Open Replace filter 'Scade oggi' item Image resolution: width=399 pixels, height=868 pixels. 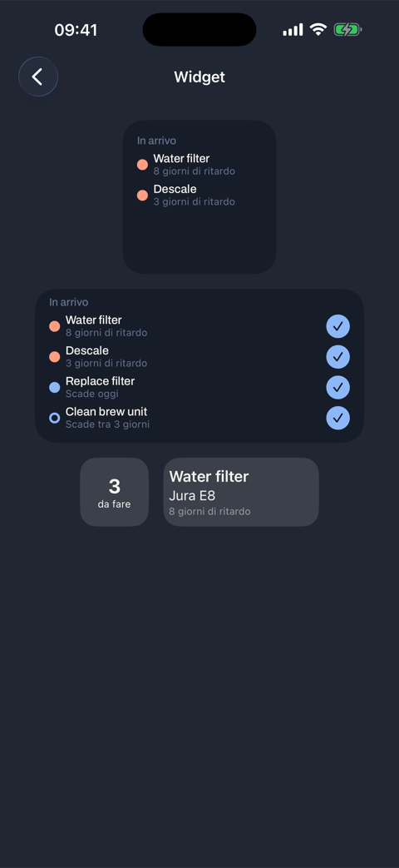pos(100,387)
